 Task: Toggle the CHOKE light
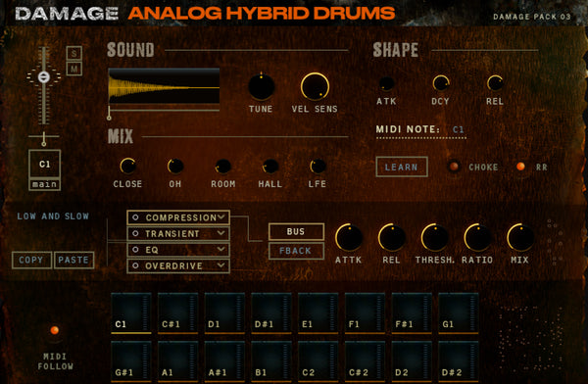pyautogui.click(x=454, y=167)
